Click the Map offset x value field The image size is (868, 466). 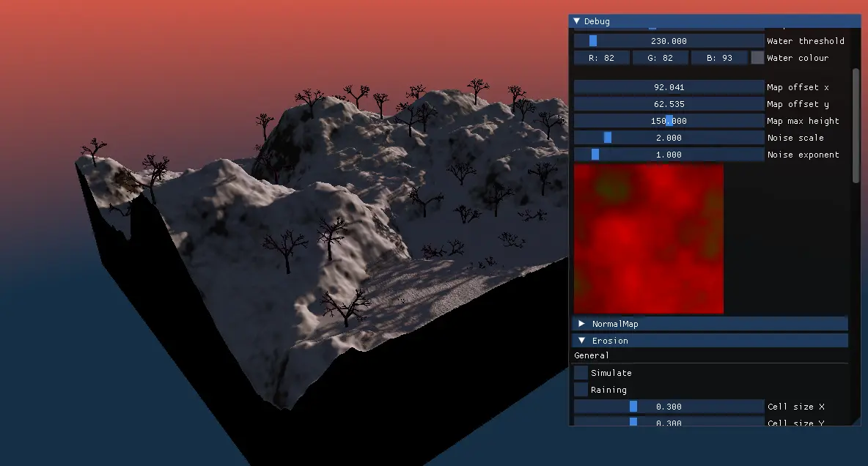click(x=669, y=87)
